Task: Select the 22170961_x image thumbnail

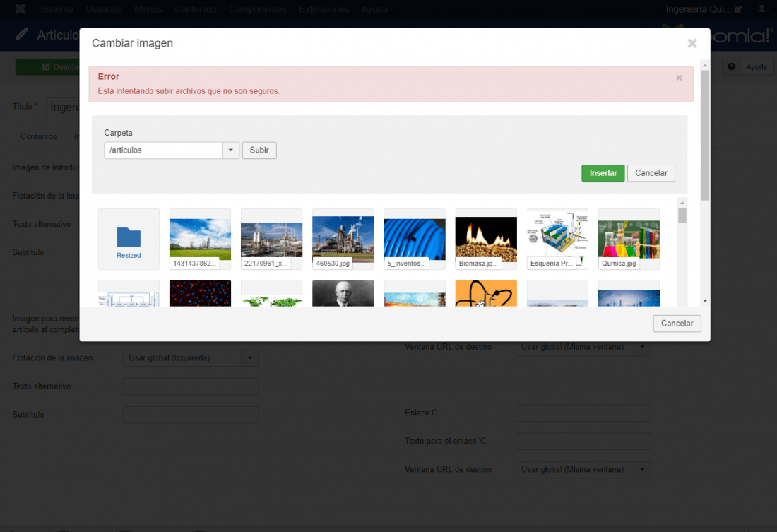Action: (271, 239)
